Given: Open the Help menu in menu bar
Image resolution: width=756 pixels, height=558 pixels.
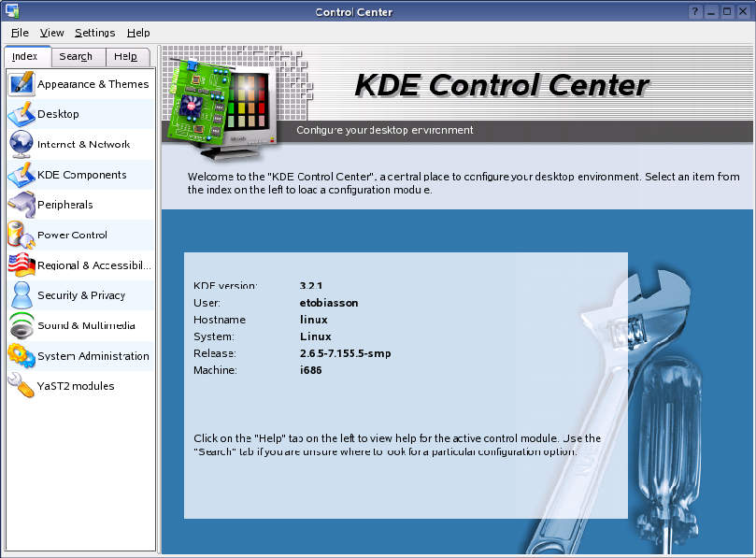Looking at the screenshot, I should [x=138, y=33].
